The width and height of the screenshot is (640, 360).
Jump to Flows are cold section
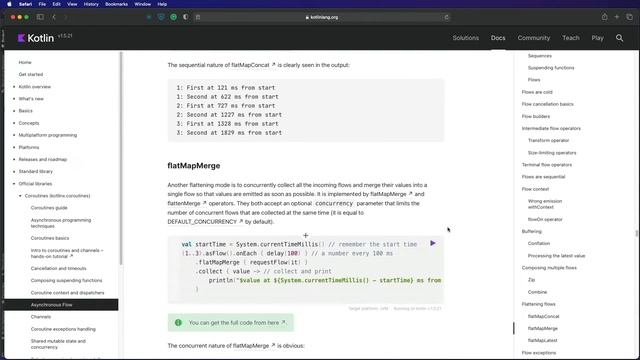coord(537,92)
